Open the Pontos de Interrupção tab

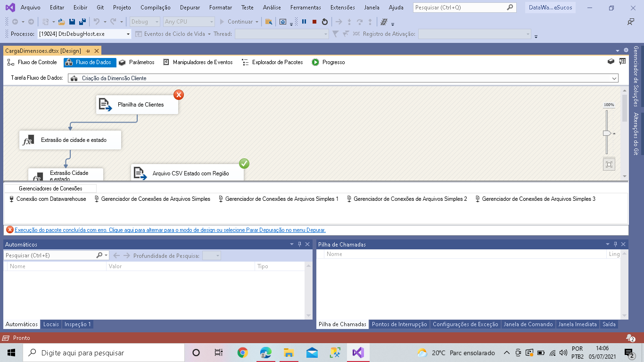pyautogui.click(x=399, y=324)
